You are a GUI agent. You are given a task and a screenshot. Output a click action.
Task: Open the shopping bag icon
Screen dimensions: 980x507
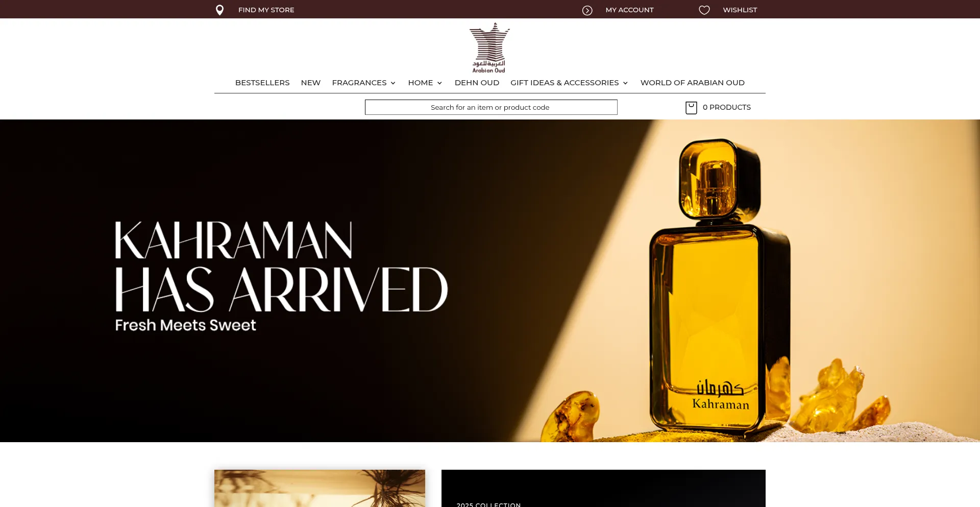click(x=691, y=108)
